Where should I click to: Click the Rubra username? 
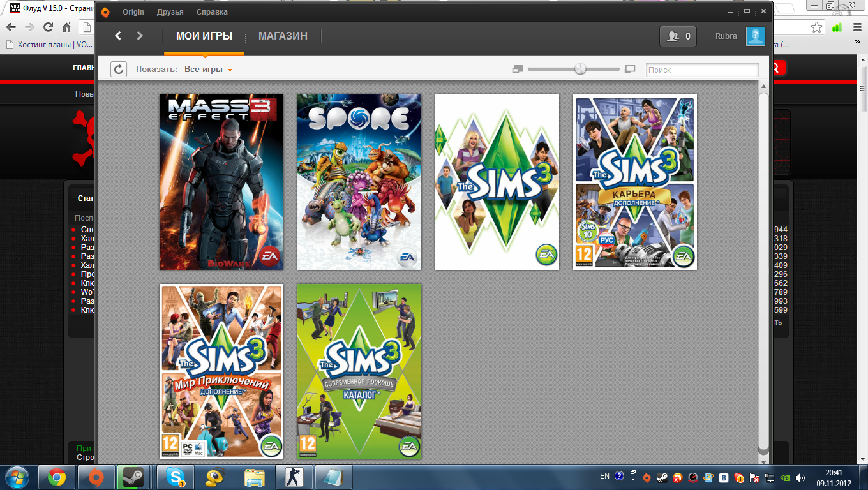click(726, 36)
